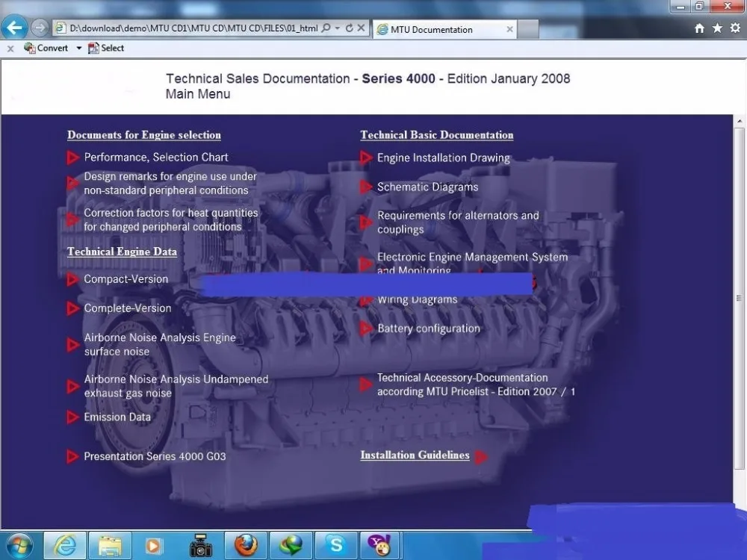747x560 pixels.
Task: Click red arrow beside Technical Accessory-Documentation
Action: [366, 385]
